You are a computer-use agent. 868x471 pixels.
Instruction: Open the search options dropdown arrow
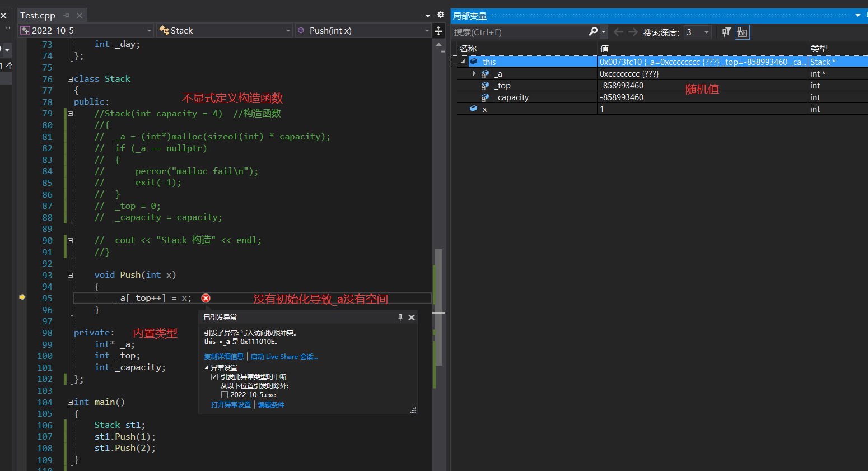click(x=604, y=32)
